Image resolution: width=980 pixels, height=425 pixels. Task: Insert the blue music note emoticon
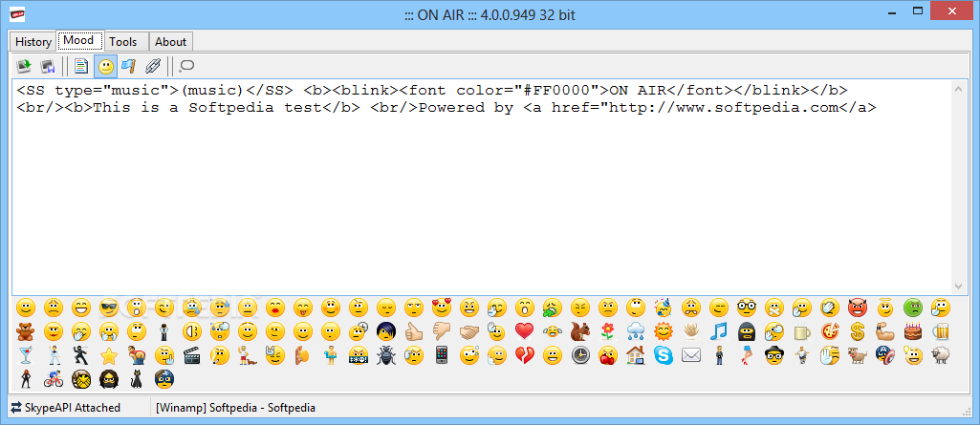[x=719, y=330]
